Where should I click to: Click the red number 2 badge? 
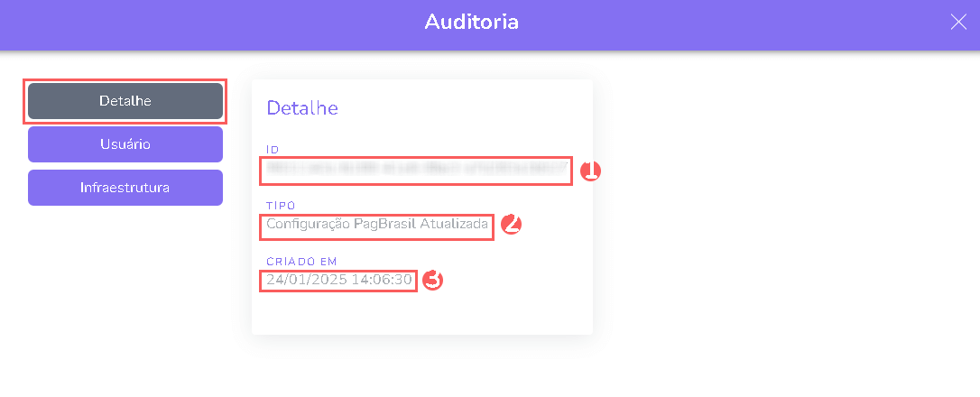pyautogui.click(x=511, y=225)
